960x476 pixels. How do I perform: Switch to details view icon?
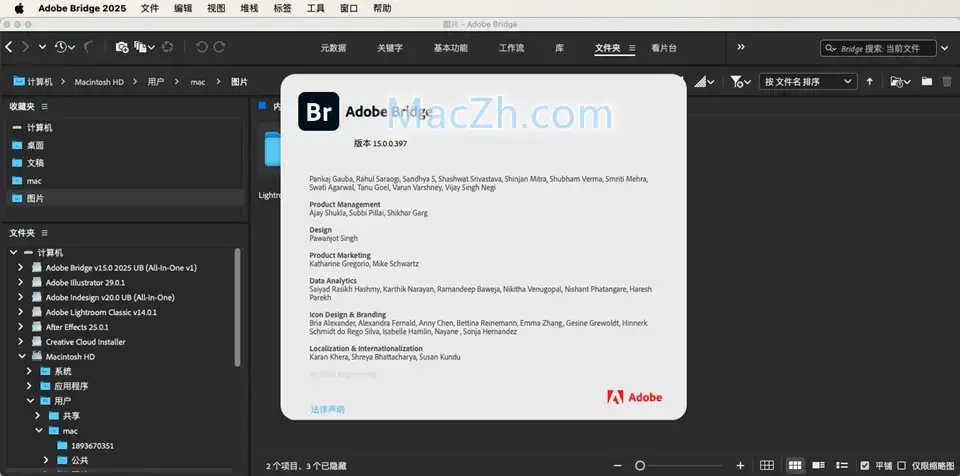pyautogui.click(x=819, y=466)
